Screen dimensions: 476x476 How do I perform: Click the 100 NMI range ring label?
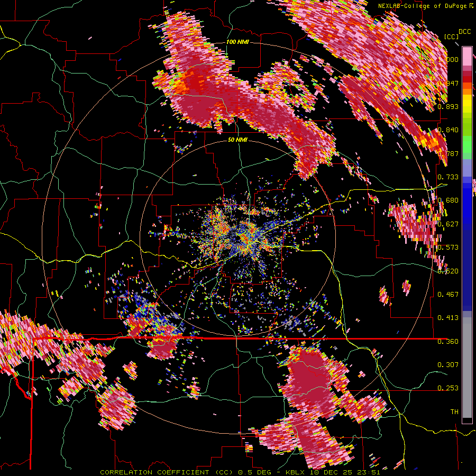pos(237,42)
